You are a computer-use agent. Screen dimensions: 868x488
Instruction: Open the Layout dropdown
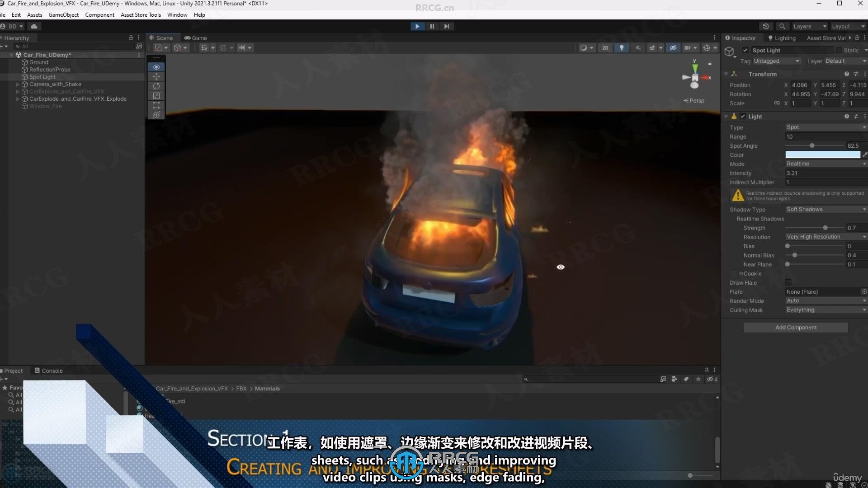coord(848,26)
